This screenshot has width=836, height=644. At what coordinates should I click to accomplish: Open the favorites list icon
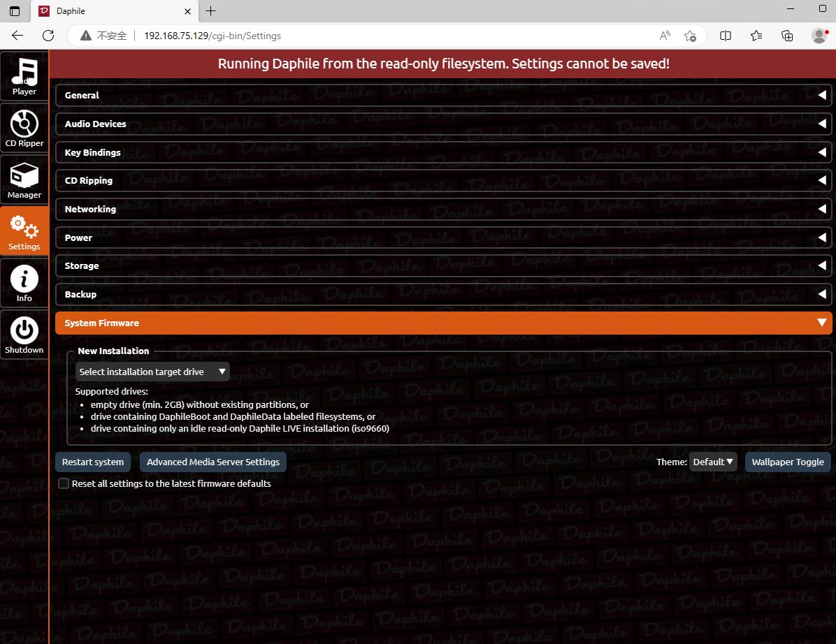click(x=756, y=36)
